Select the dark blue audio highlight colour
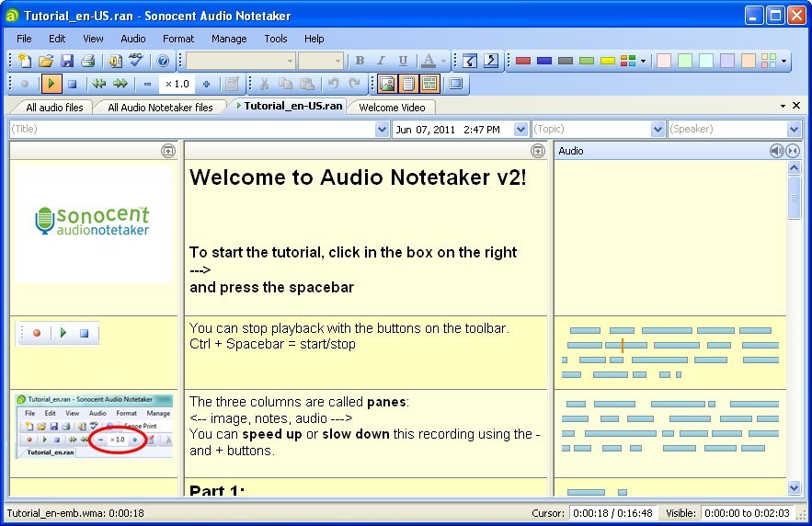 click(x=544, y=61)
